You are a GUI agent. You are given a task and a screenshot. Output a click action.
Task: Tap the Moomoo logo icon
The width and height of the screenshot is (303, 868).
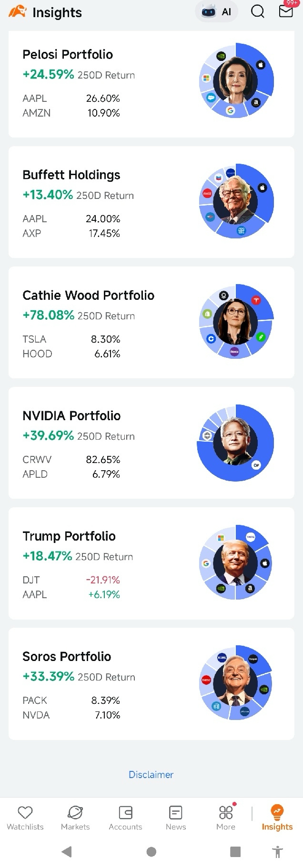[18, 12]
